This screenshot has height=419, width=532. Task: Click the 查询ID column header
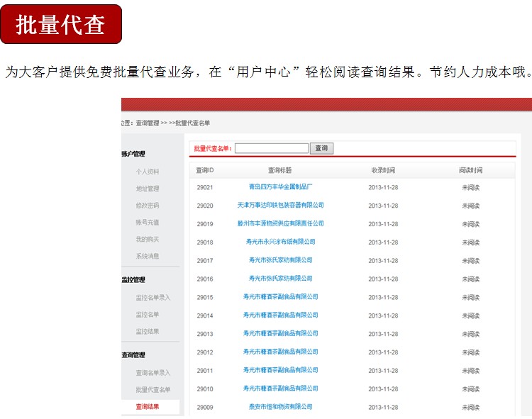tap(205, 170)
